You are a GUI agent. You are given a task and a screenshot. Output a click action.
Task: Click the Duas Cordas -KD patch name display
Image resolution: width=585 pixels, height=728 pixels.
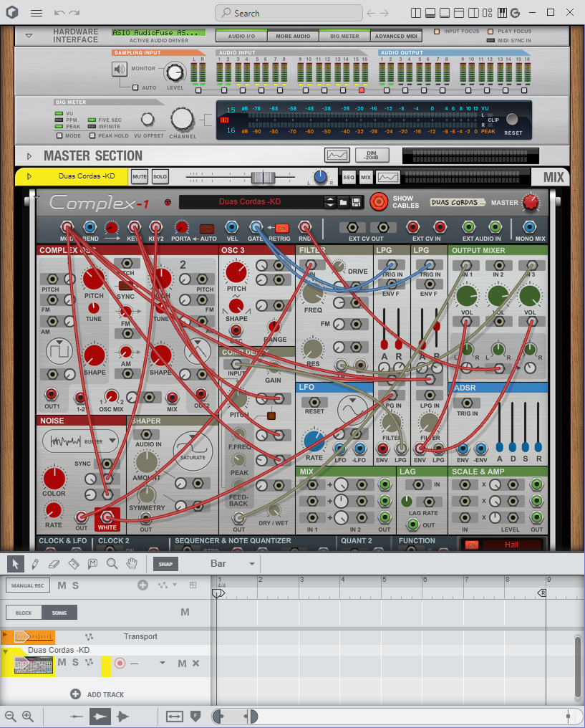coord(251,201)
